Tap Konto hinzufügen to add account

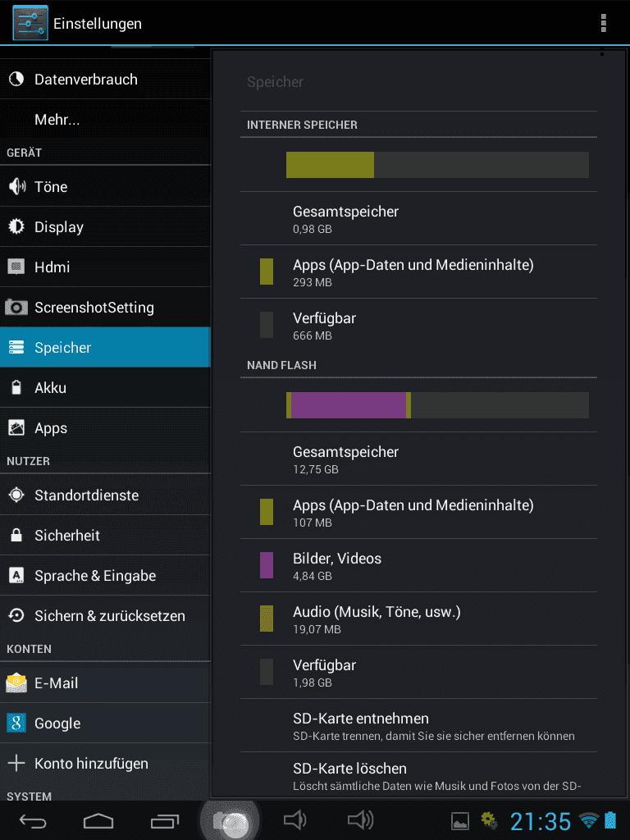click(105, 763)
